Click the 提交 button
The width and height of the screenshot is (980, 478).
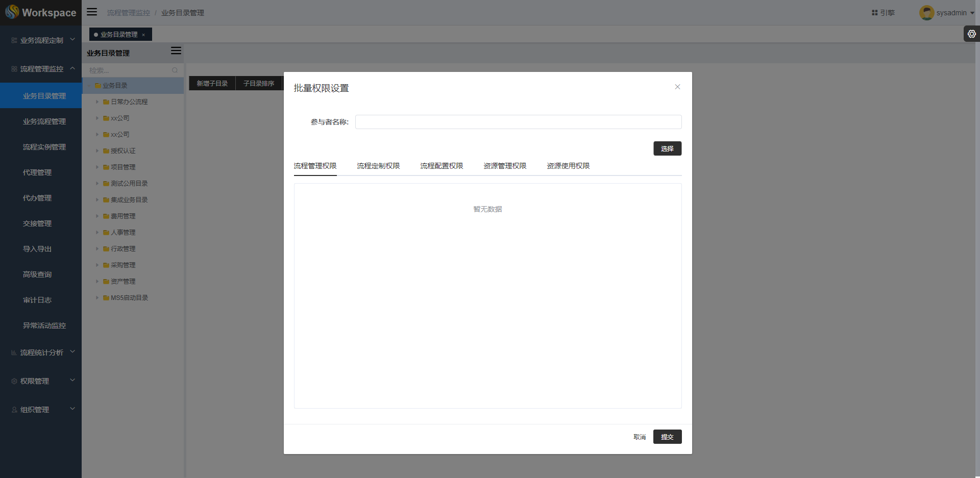click(x=667, y=437)
